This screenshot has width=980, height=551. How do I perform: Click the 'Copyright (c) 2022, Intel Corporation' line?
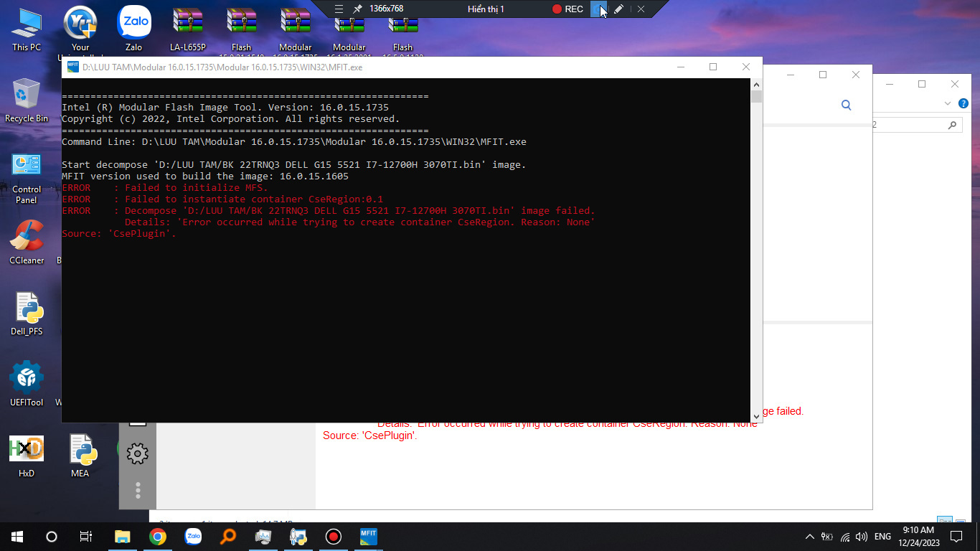tap(231, 119)
